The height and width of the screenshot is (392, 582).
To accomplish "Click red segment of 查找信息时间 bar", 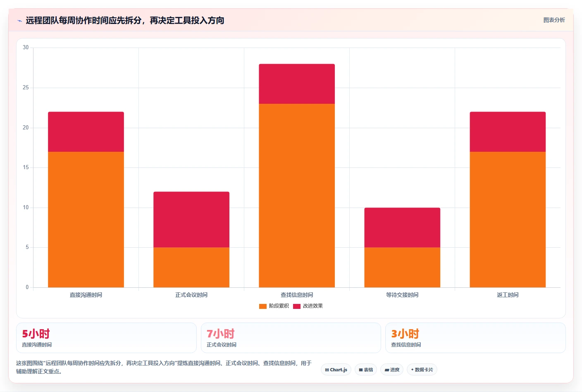I will pyautogui.click(x=297, y=84).
